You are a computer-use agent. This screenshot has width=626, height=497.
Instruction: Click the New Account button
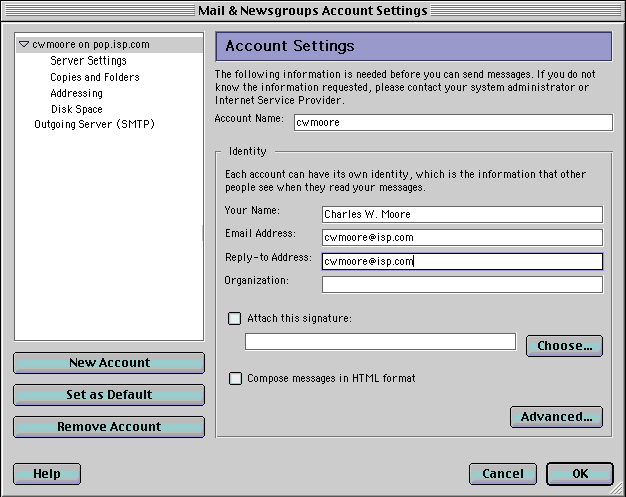(x=109, y=363)
